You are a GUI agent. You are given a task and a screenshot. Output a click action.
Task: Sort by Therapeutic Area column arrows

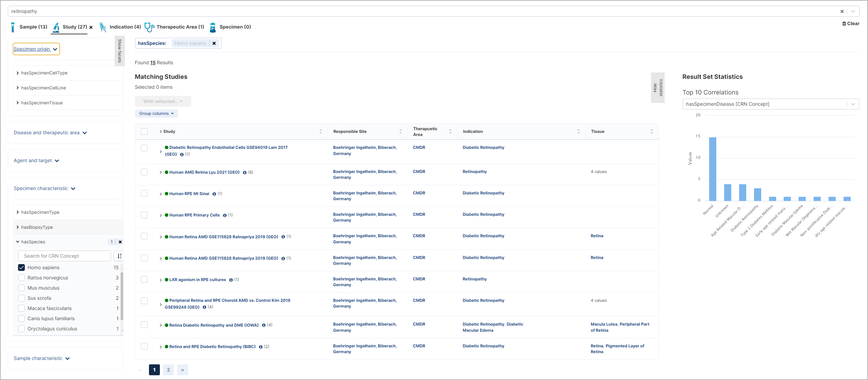point(450,132)
